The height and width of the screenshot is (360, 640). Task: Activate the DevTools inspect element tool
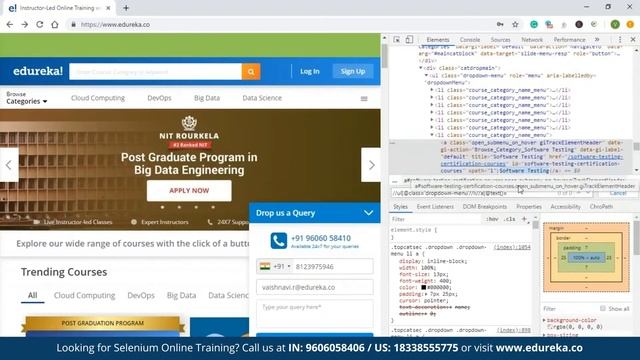(x=397, y=40)
